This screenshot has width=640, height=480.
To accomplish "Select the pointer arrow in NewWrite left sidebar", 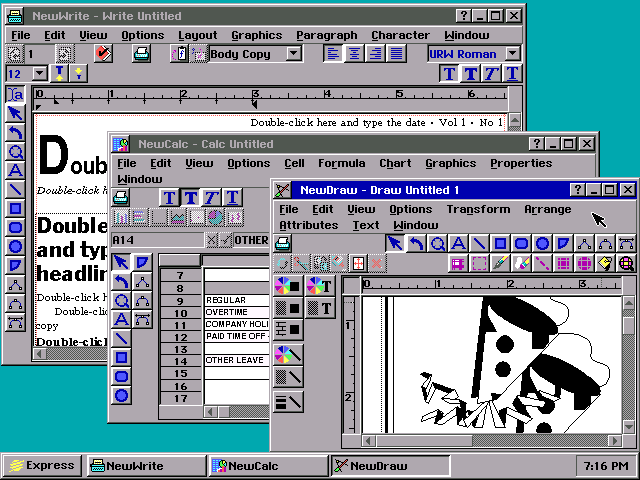I will [15, 113].
